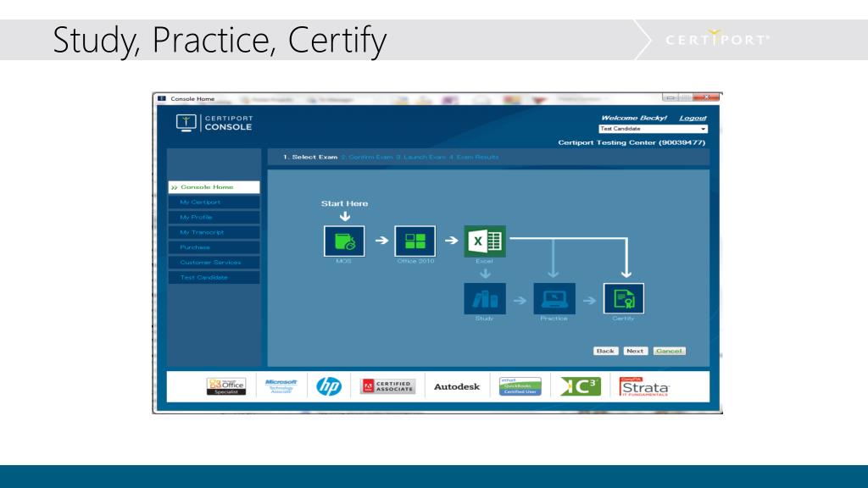Click the HP logo
This screenshot has height=488, width=868.
[329, 386]
